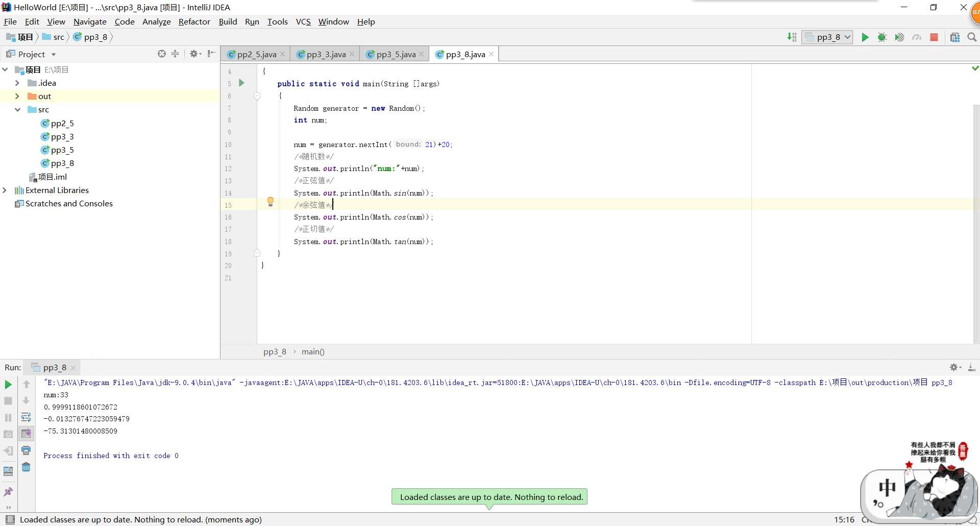980x526 pixels.
Task: Fold the main method block
Action: pos(257,96)
